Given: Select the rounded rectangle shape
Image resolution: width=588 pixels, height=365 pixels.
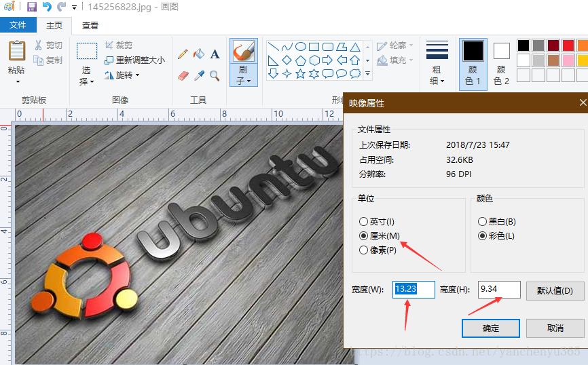Looking at the screenshot, I should tap(328, 47).
